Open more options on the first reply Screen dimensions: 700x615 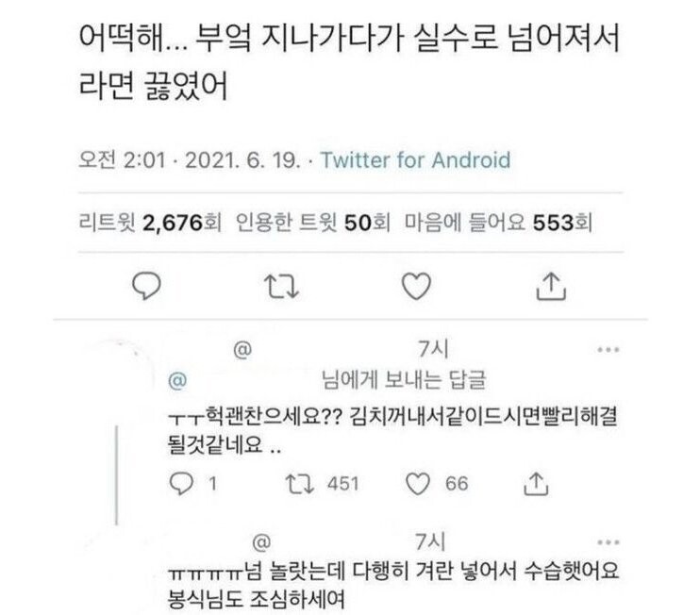coord(608,350)
